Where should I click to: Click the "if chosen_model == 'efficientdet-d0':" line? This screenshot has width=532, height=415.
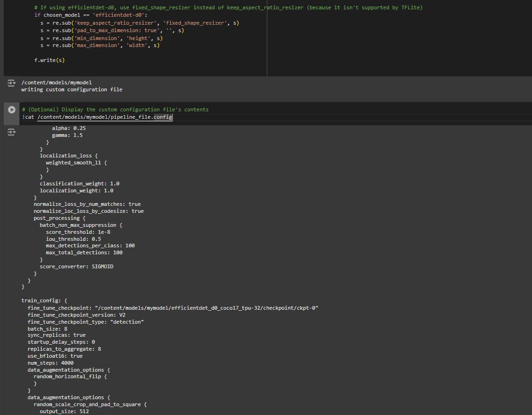pyautogui.click(x=91, y=15)
